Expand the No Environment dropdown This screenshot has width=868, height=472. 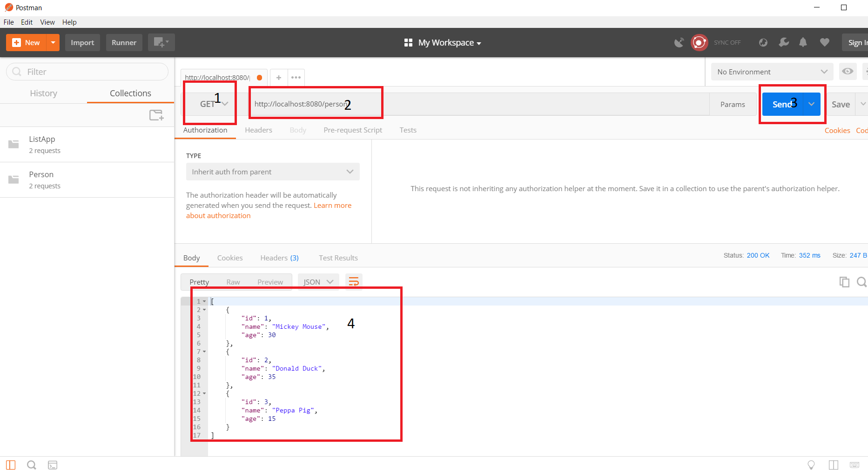pos(772,72)
